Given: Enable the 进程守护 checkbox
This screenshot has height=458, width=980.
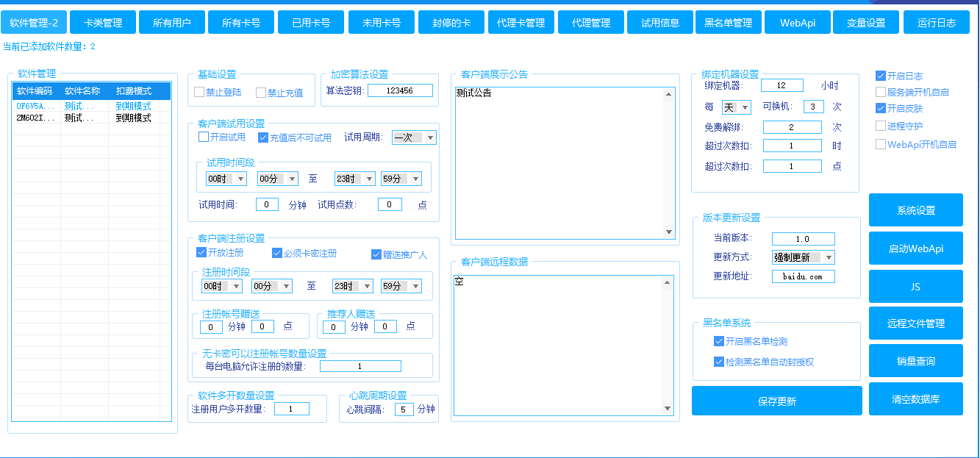Looking at the screenshot, I should click(899, 126).
